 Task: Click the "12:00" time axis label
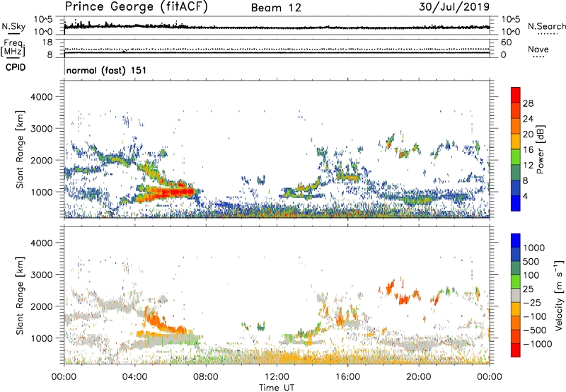(x=277, y=377)
